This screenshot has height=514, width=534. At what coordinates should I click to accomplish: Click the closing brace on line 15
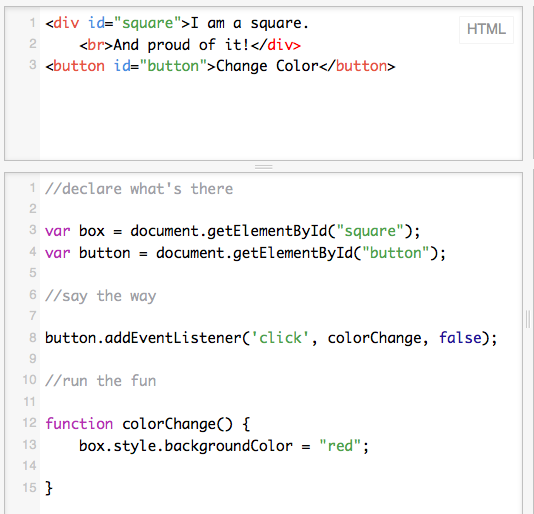(49, 488)
